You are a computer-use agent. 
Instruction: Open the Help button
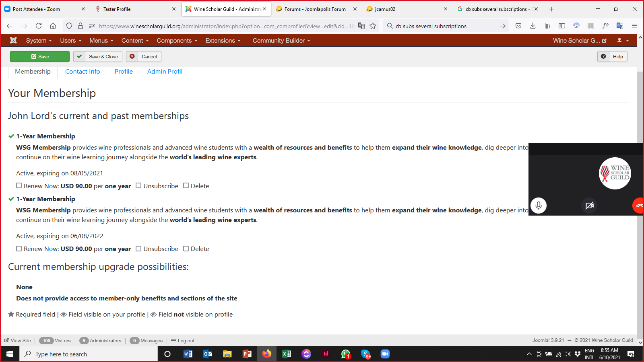pos(612,57)
